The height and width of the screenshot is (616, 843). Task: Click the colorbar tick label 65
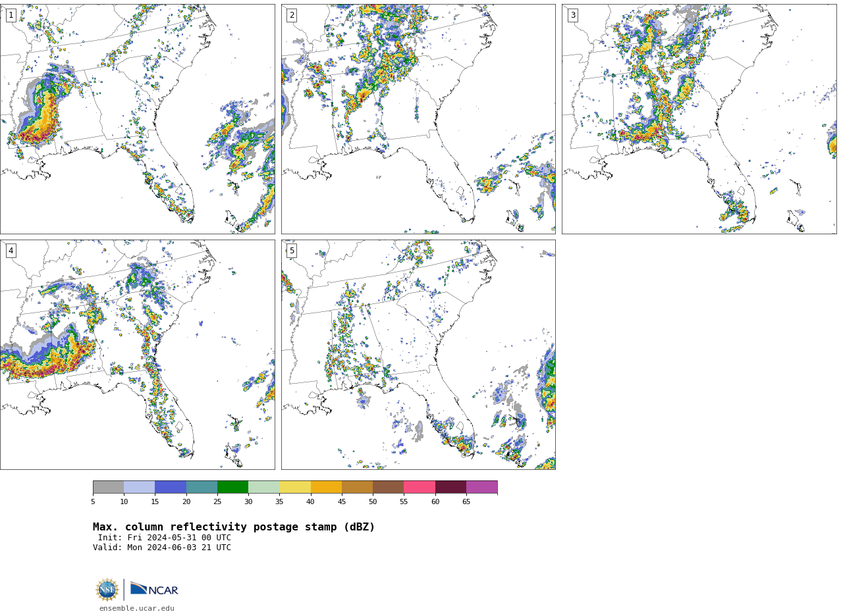466,502
